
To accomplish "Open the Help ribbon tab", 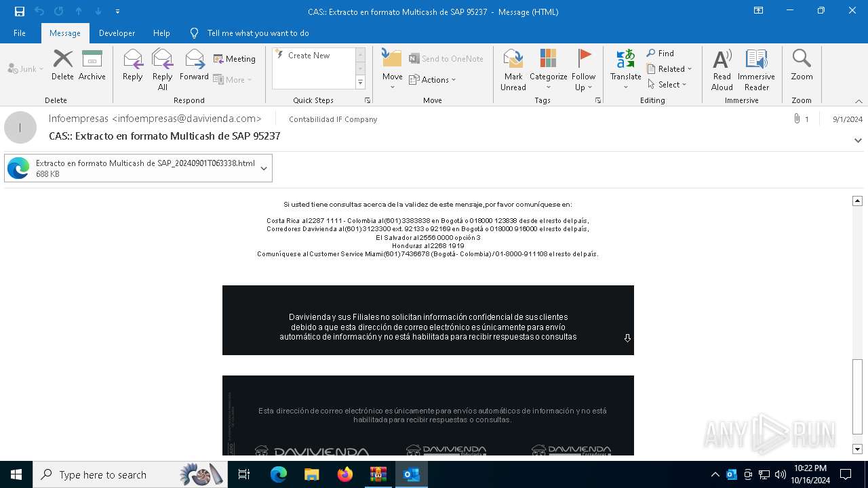I will pos(161,33).
